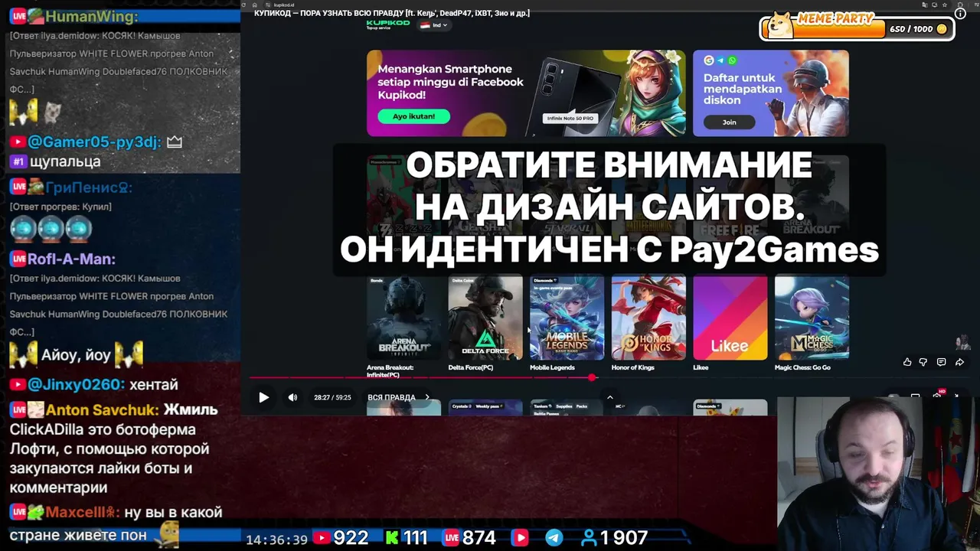Click the #1 badge before щупальца
Image resolution: width=980 pixels, height=551 pixels.
[18, 161]
